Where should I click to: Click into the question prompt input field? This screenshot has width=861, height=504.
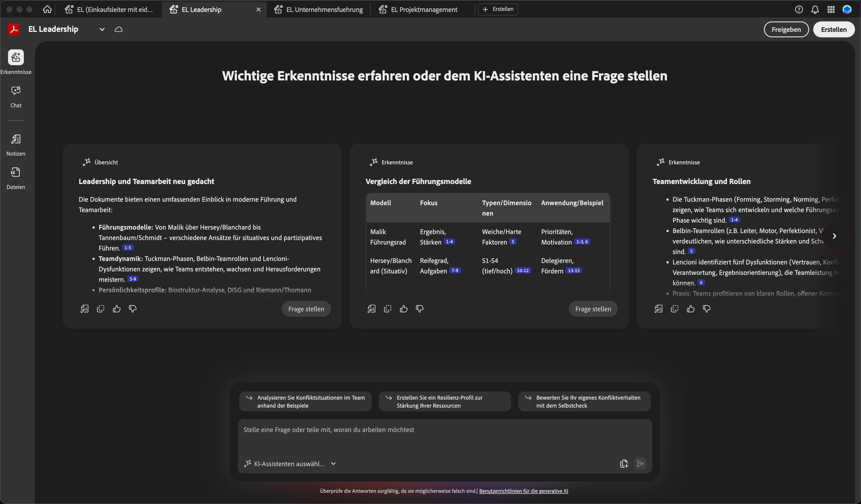(444, 434)
